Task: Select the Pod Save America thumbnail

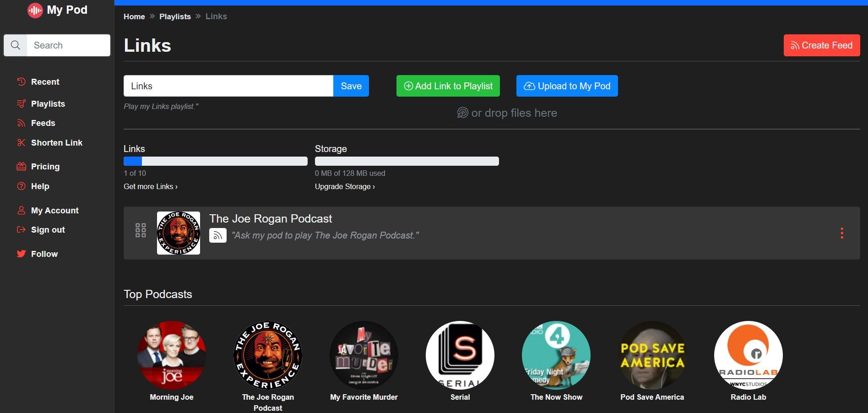Action: [x=652, y=355]
